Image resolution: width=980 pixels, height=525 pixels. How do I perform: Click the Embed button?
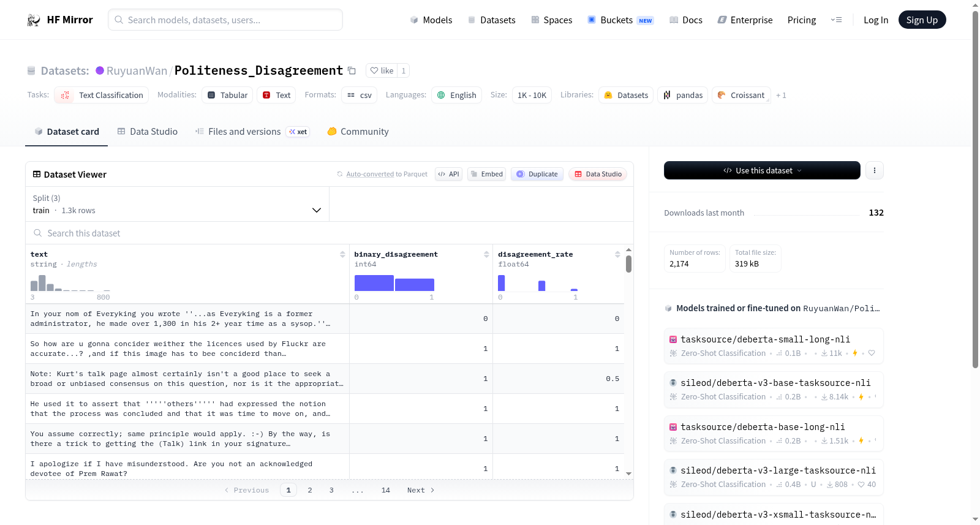click(x=487, y=174)
